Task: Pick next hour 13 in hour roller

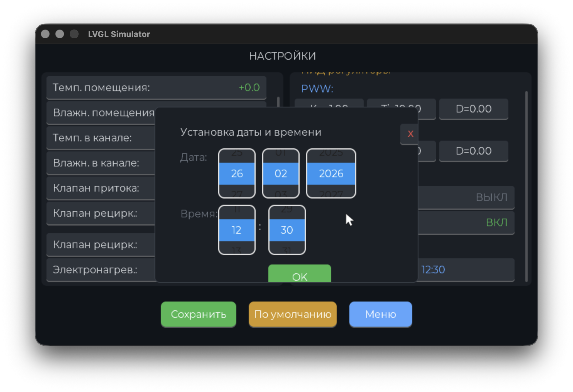Action: click(237, 249)
